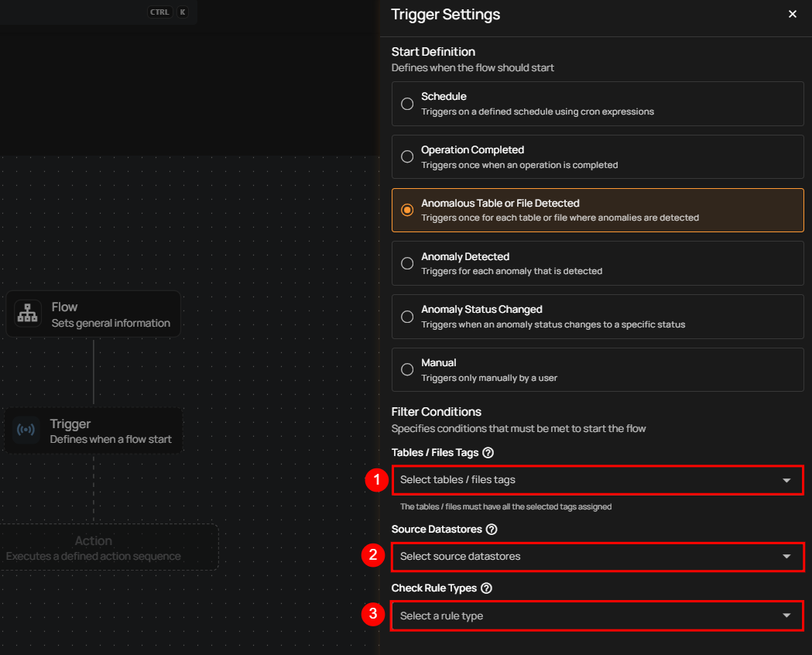Select the Schedule trigger option

[x=407, y=104]
